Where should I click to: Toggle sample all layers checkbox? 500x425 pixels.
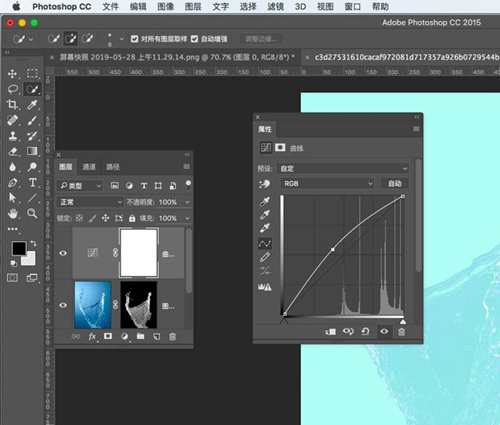pyautogui.click(x=134, y=39)
